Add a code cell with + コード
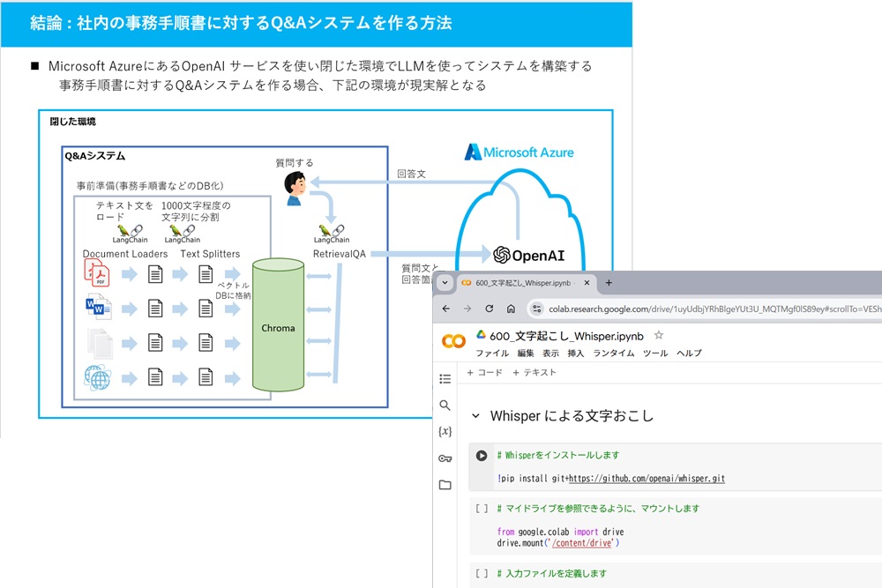882x588 pixels. [485, 372]
